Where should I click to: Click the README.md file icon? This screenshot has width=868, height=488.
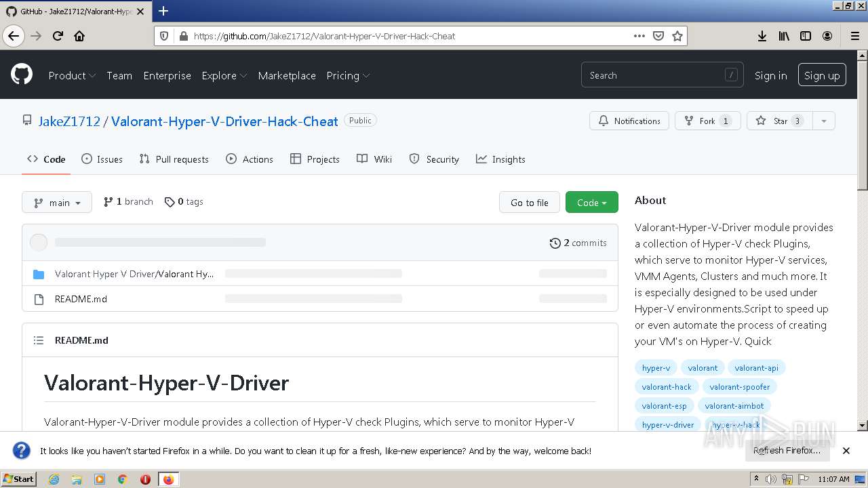(39, 299)
